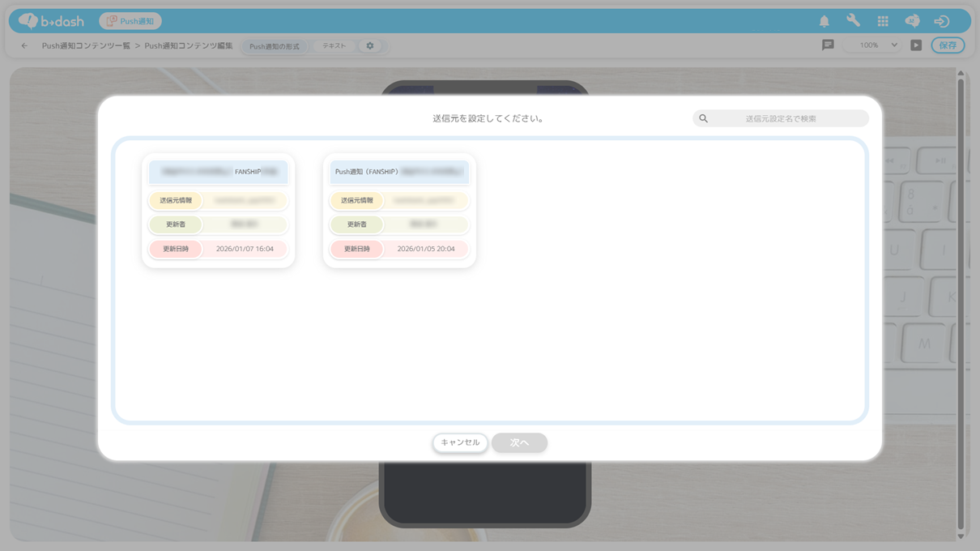The image size is (980, 551).
Task: Click the Push通知 module button
Action: pos(130,21)
